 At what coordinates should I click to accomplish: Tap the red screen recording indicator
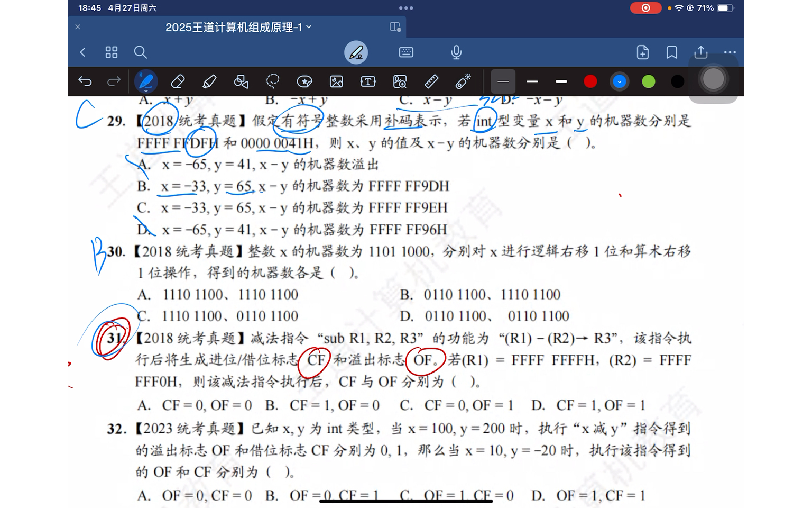[x=645, y=8]
